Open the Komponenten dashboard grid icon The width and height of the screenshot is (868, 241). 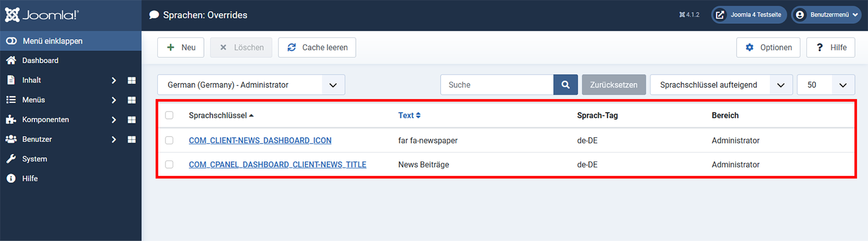pos(131,120)
